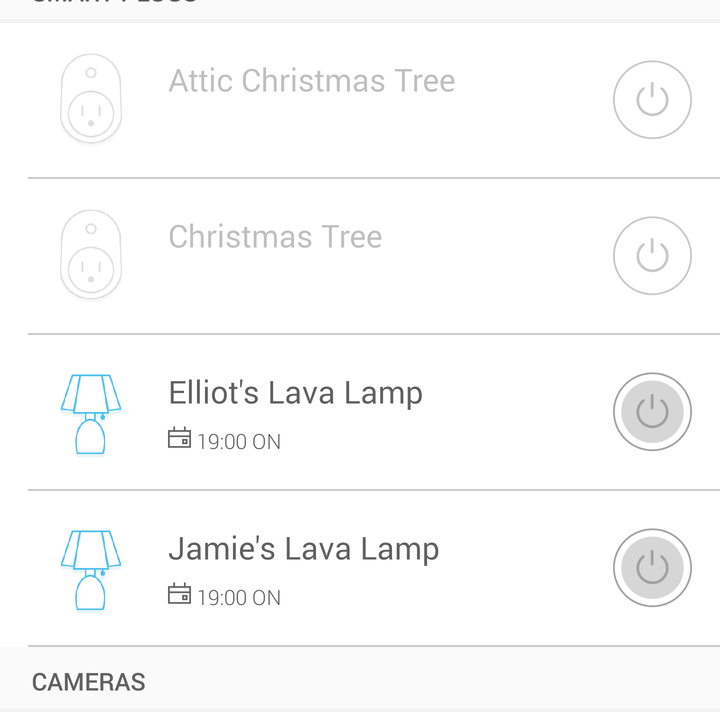Tap the Christmas Tree smart plug icon
Screen dimensions: 720x720
point(91,254)
